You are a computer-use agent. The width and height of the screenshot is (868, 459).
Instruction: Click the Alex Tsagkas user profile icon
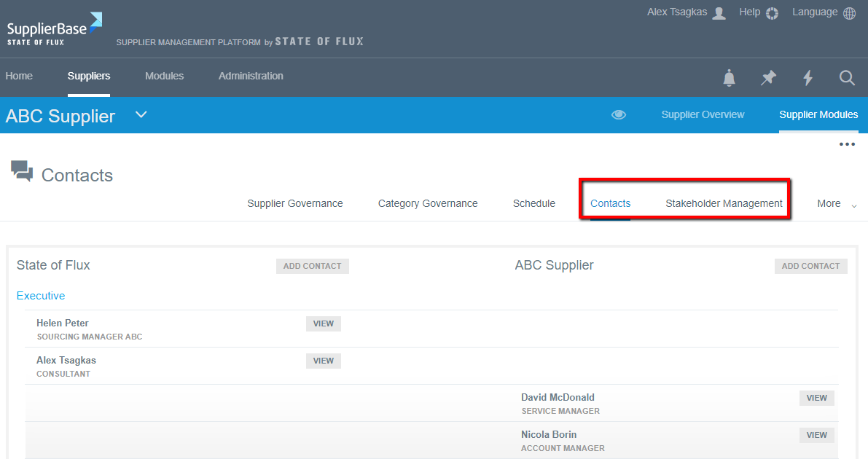pos(718,12)
